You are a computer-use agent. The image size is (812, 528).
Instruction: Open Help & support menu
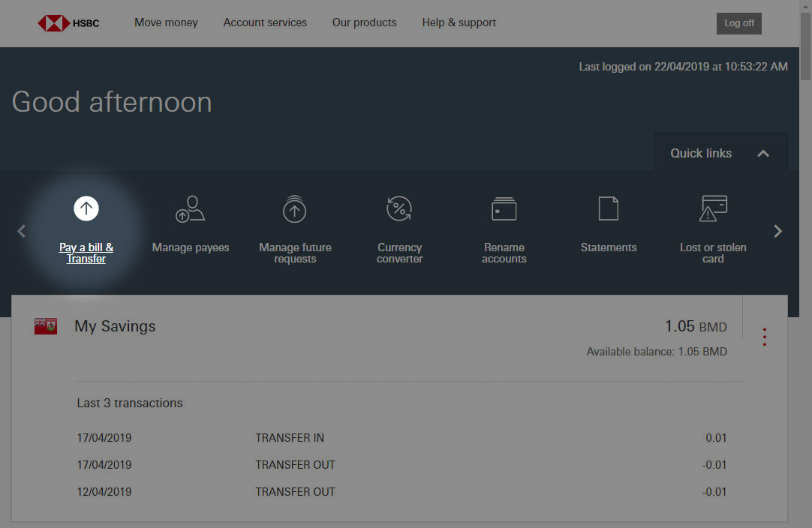[x=459, y=22]
